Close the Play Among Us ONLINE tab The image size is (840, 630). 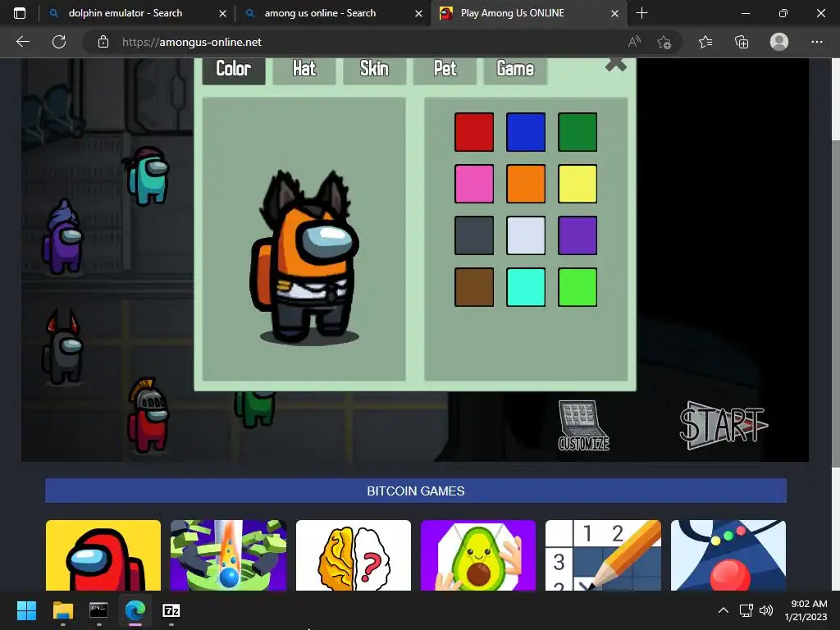(x=615, y=13)
